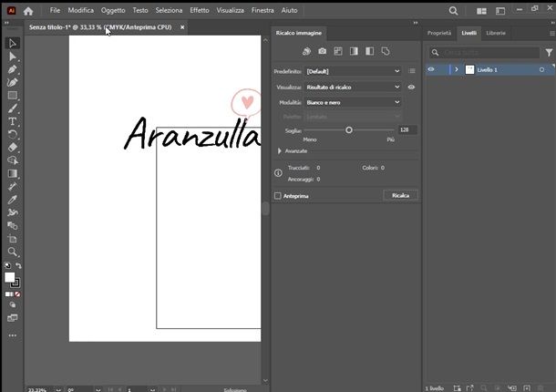This screenshot has height=392, width=556.
Task: Open the Effetto menu
Action: pos(200,10)
